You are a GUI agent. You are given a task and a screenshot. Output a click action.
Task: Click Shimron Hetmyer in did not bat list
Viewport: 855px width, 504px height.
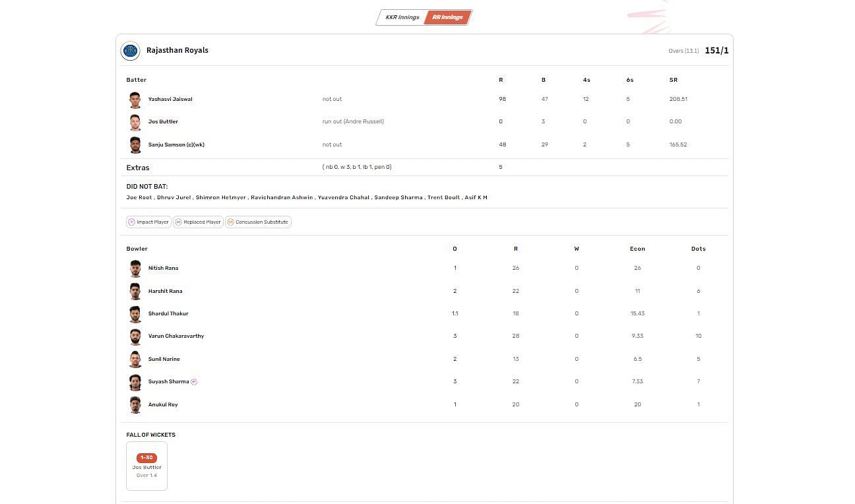click(221, 197)
